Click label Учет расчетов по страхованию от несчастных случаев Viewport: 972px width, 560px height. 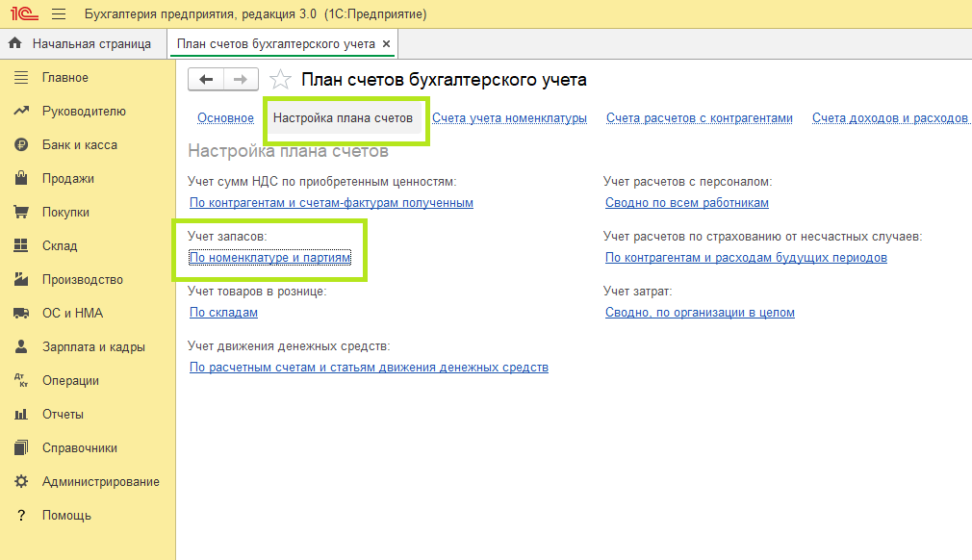[762, 236]
